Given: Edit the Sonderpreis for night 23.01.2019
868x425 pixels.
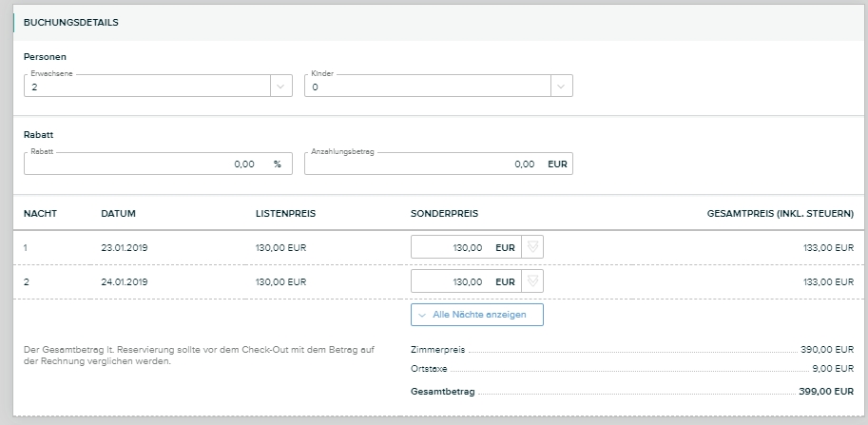Looking at the screenshot, I should click(x=453, y=247).
